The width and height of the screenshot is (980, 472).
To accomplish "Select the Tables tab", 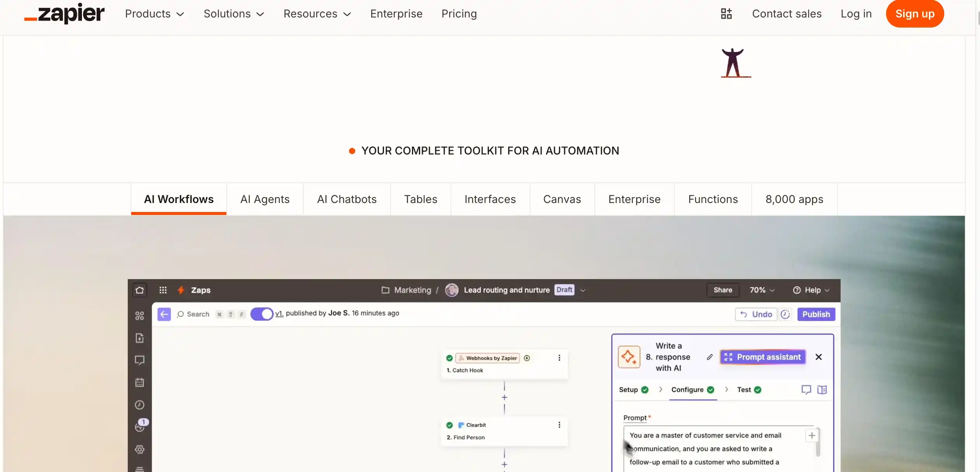I will pos(420,199).
